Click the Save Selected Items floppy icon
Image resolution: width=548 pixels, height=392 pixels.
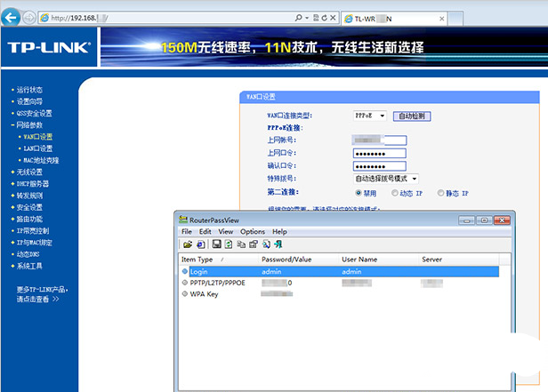click(x=216, y=244)
